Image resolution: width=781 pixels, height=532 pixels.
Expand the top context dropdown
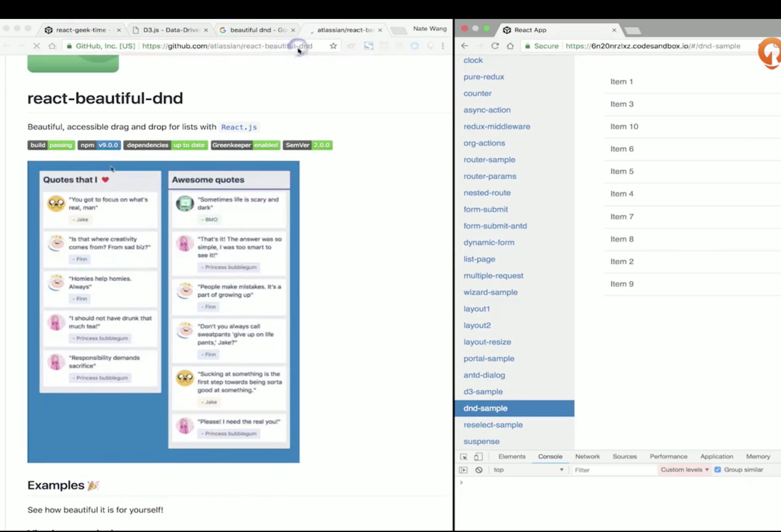(x=528, y=470)
